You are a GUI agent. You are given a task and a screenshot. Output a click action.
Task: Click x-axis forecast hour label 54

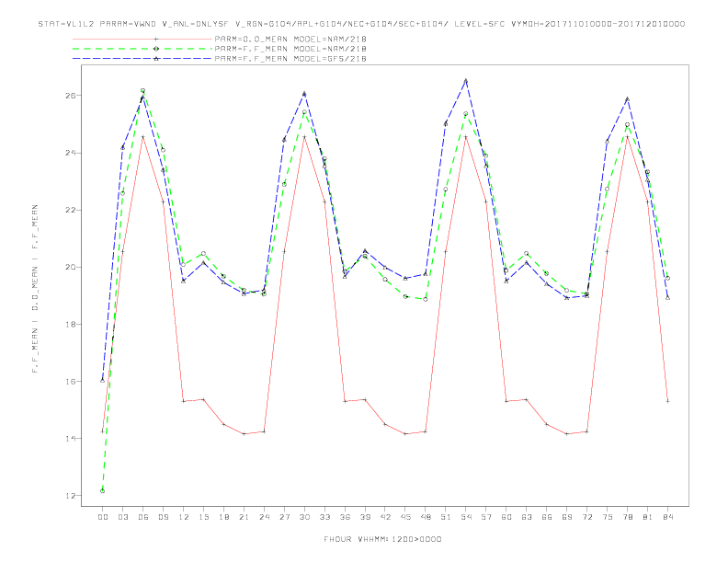[x=466, y=517]
